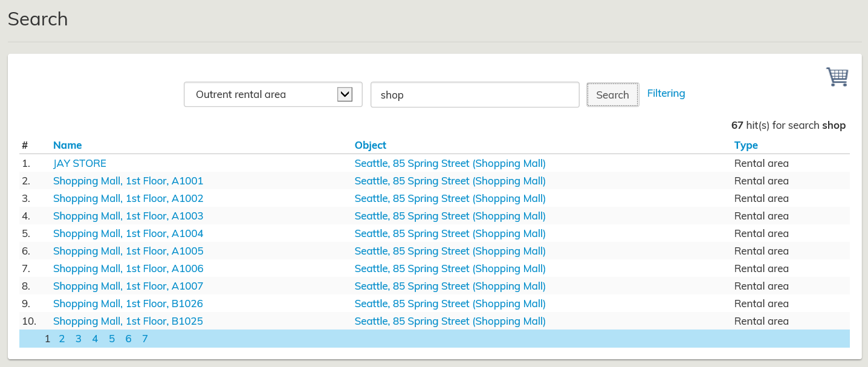
Task: Open the Filtering link
Action: (666, 93)
